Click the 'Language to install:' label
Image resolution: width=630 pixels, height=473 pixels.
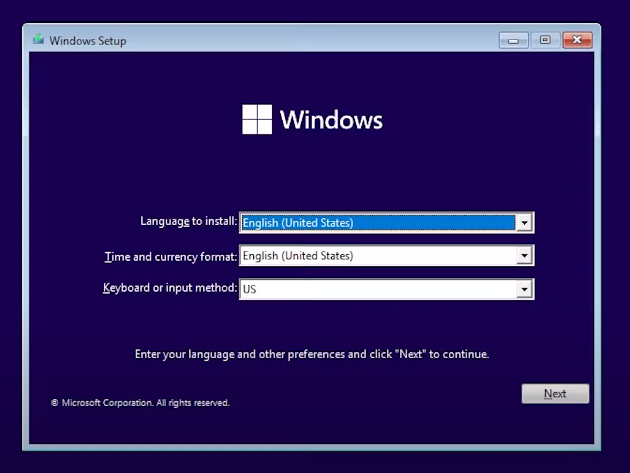[188, 221]
